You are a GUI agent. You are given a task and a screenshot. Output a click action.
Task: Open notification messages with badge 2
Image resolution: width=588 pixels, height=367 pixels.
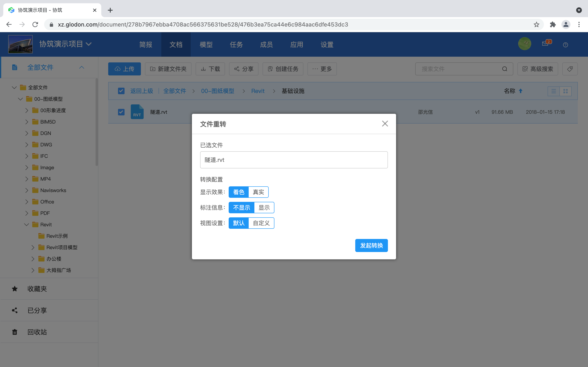(x=545, y=44)
